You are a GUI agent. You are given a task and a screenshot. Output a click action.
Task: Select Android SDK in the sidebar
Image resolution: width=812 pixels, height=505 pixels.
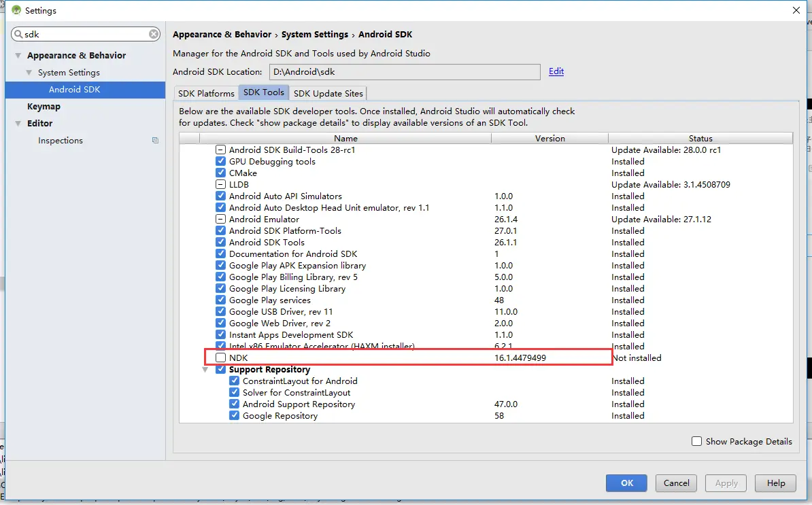point(75,90)
